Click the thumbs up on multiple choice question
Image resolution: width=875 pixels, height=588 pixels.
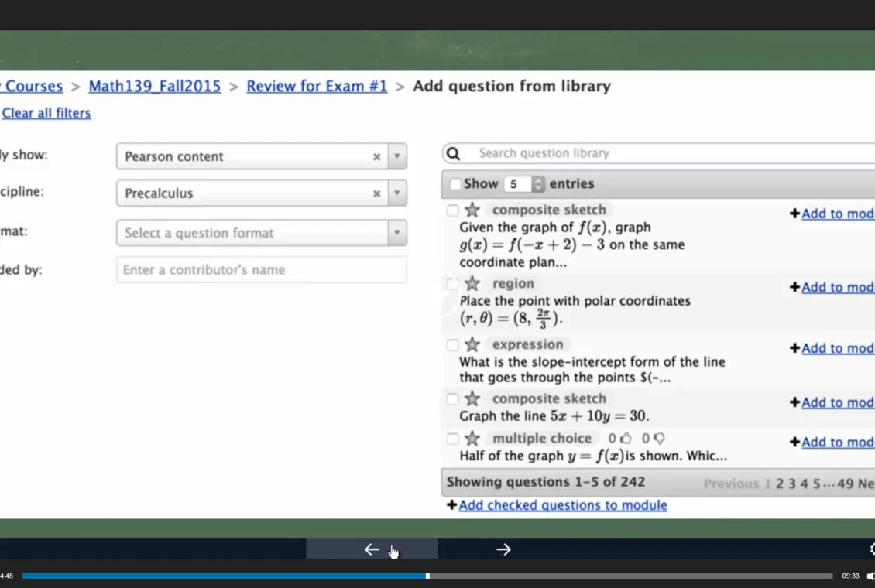(x=626, y=439)
